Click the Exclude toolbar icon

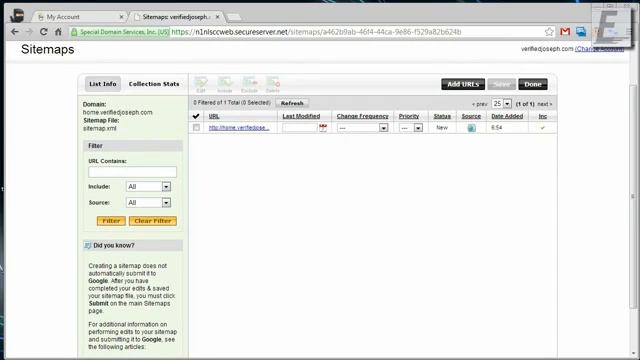249,84
